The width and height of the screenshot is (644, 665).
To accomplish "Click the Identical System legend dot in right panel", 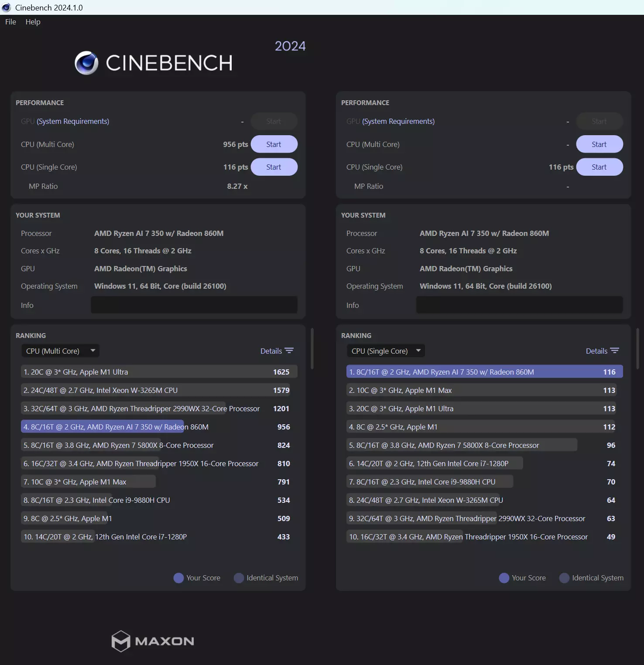I will [x=564, y=578].
